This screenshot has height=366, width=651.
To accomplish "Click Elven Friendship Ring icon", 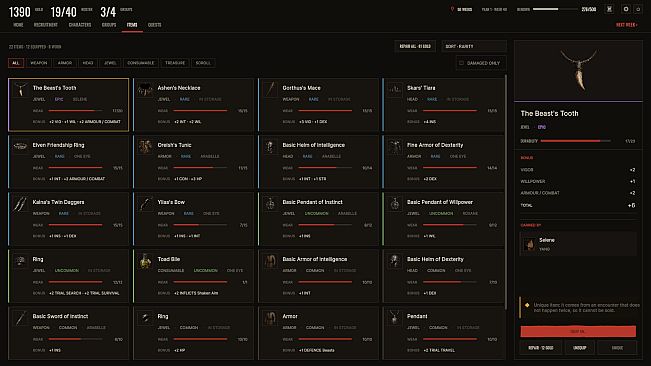I will point(20,146).
